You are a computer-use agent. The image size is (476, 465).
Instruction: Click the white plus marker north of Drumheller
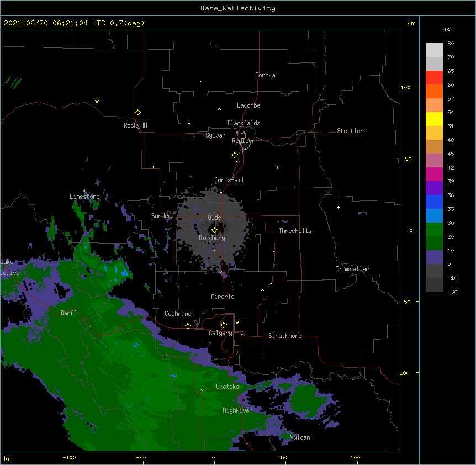coord(338,207)
